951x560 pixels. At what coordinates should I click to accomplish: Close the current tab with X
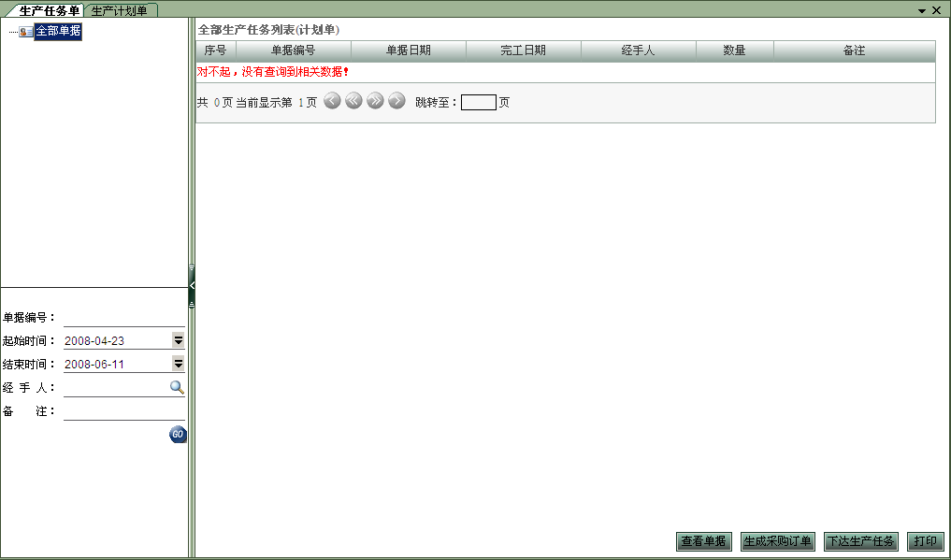[x=936, y=9]
